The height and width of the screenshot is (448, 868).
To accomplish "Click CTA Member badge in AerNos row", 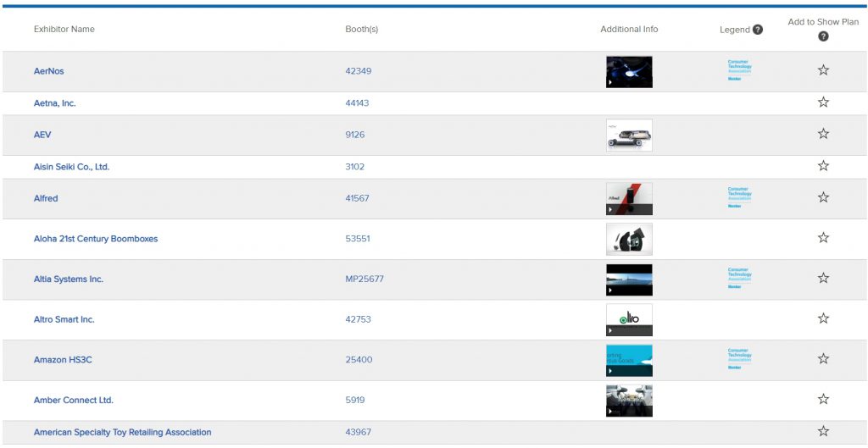I will (739, 70).
